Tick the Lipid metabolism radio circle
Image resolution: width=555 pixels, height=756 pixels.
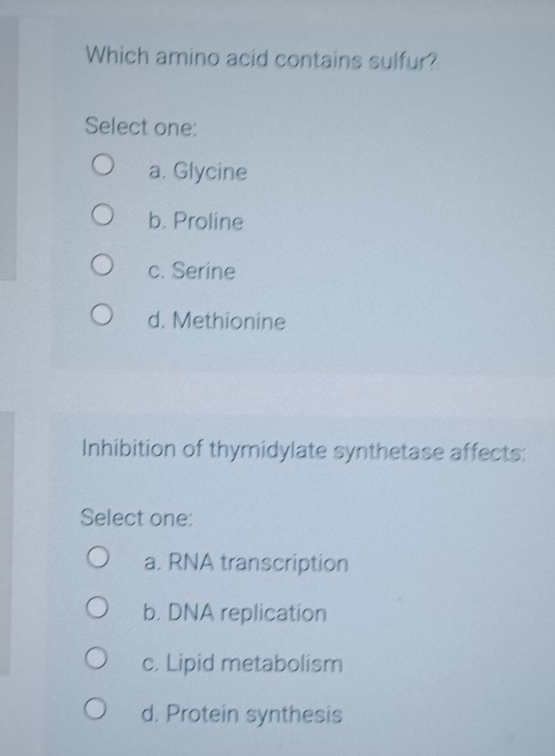pos(99,656)
